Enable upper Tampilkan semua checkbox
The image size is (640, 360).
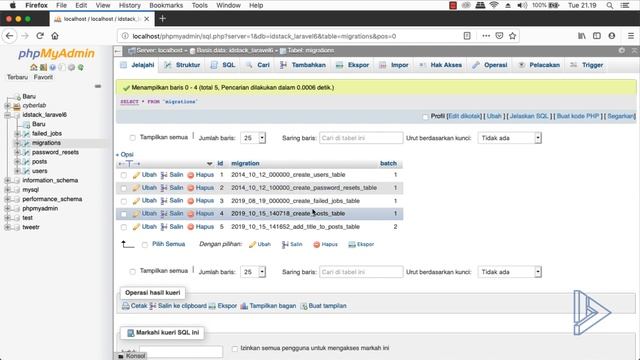pos(132,138)
